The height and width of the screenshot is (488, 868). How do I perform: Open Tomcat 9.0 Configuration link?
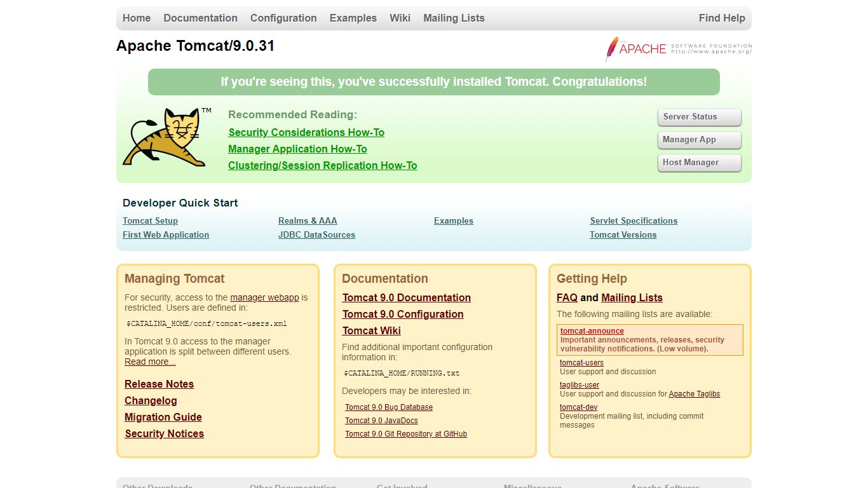(403, 314)
